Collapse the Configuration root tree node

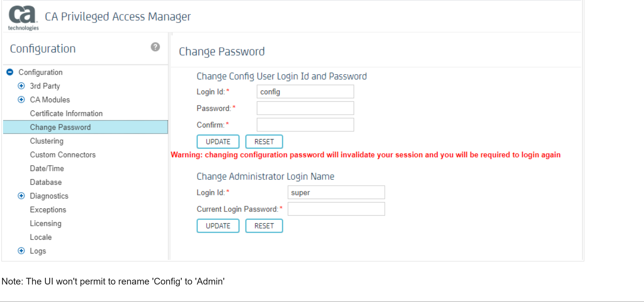click(x=10, y=72)
